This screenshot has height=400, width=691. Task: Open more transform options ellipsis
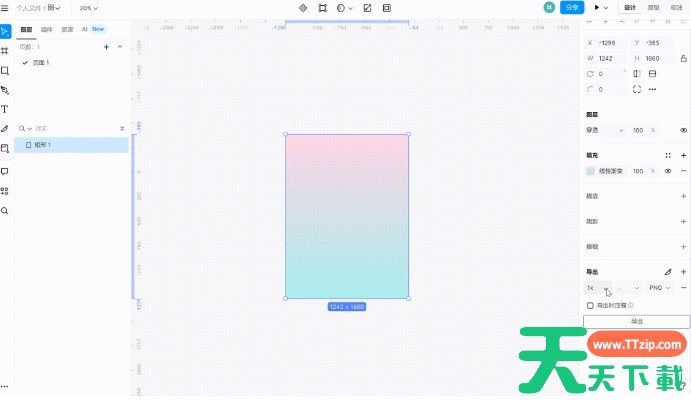[653, 89]
